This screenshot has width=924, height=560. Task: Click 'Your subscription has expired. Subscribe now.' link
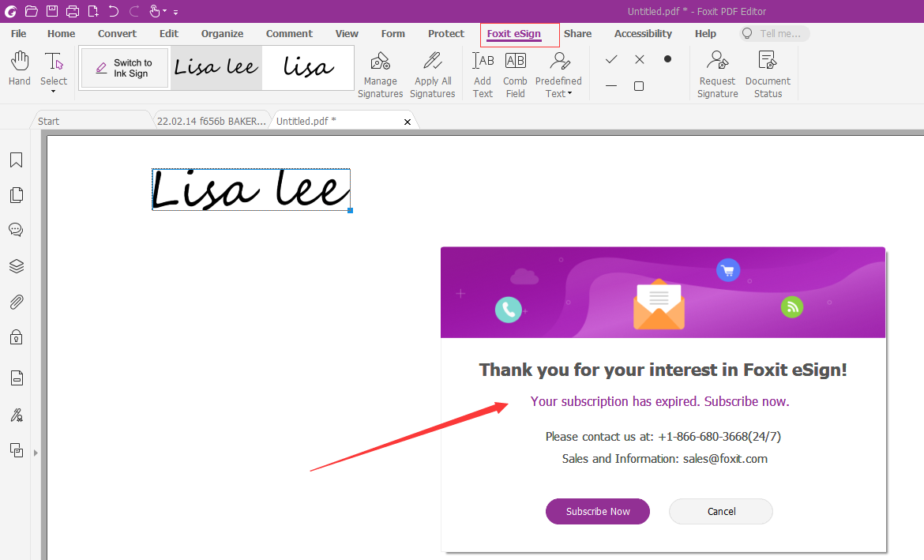click(x=659, y=401)
